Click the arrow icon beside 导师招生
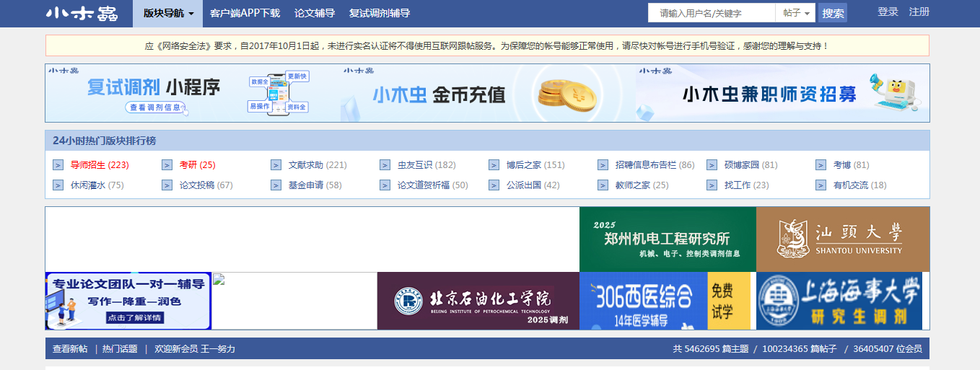980x370 pixels. pos(58,165)
